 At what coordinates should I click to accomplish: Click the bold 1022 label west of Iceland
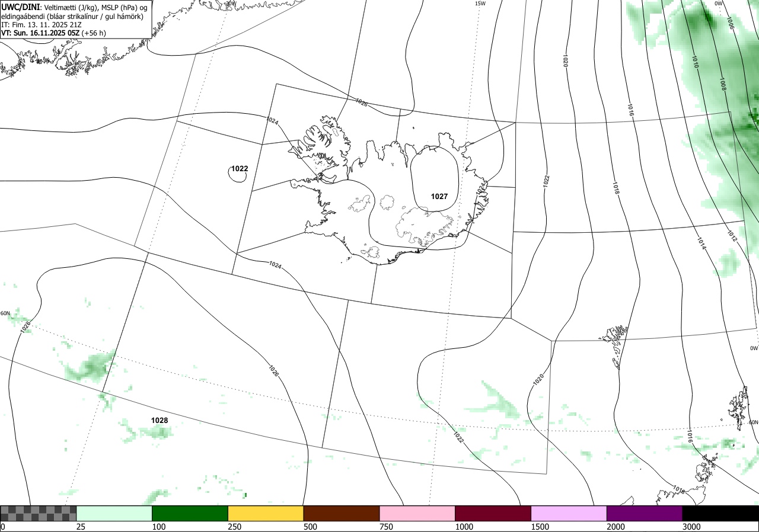(x=240, y=168)
